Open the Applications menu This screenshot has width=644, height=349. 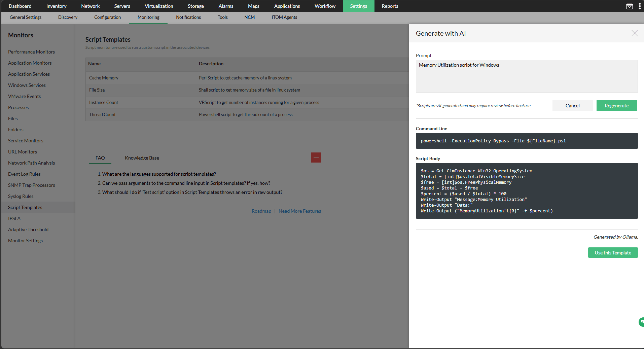point(287,6)
